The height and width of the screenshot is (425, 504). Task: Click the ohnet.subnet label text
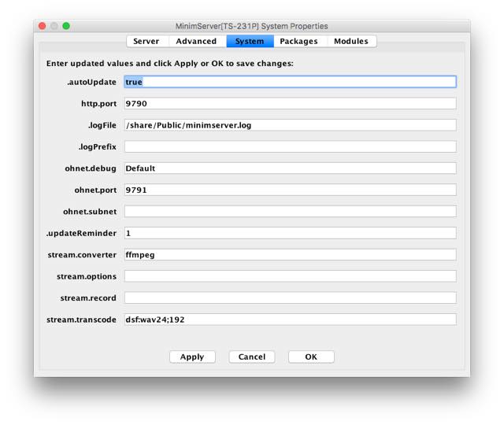pos(90,212)
